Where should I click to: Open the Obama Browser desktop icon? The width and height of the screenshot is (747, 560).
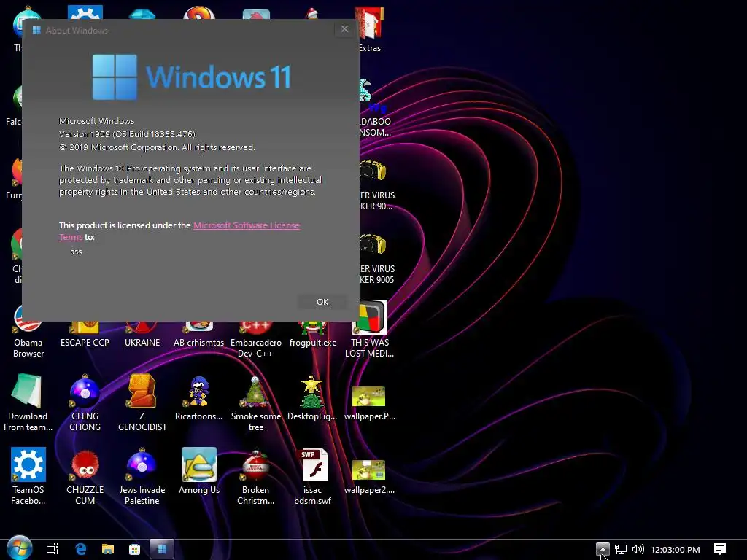click(x=28, y=332)
